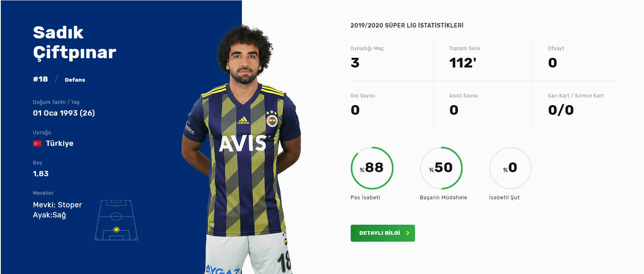Click the player name Sadık Çiftpınar heading

[x=74, y=42]
